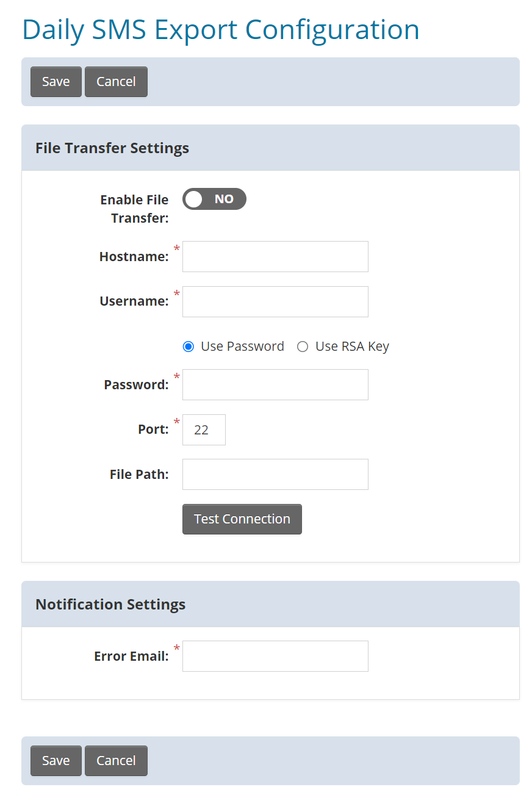The height and width of the screenshot is (809, 532).
Task: Click the File Transfer Settings section header
Action: (112, 148)
